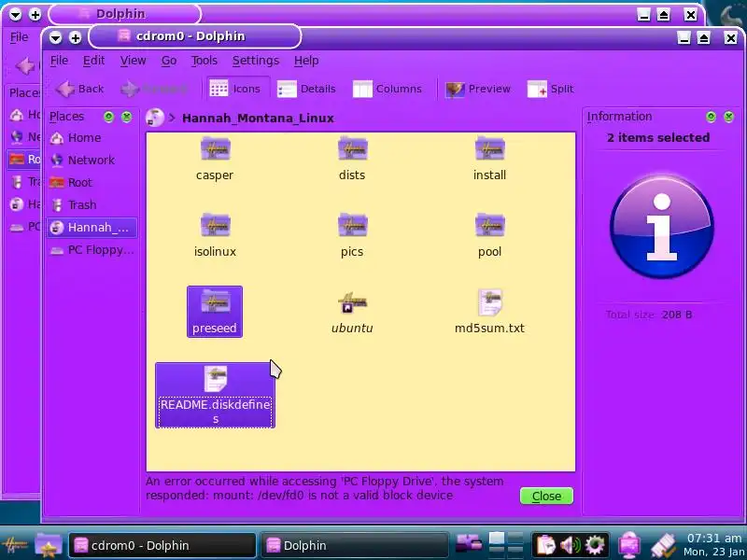Open the install folder
This screenshot has height=560, width=747.
[x=489, y=160]
